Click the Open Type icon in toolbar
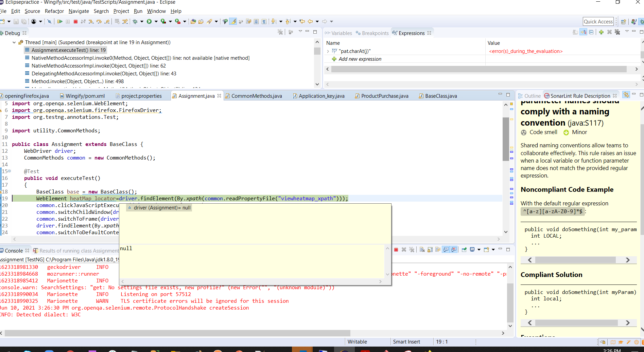 point(193,22)
